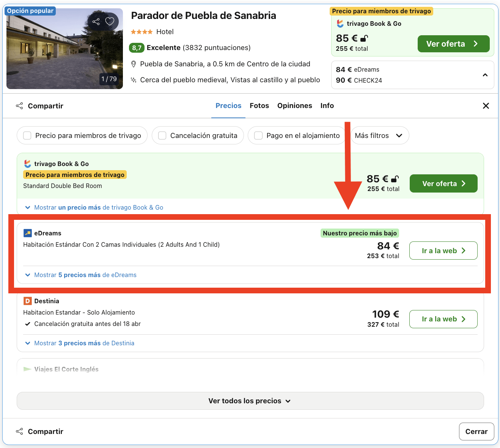Click the 8,7 rating badge
Viewport: 500px width, 448px height.
(x=137, y=48)
